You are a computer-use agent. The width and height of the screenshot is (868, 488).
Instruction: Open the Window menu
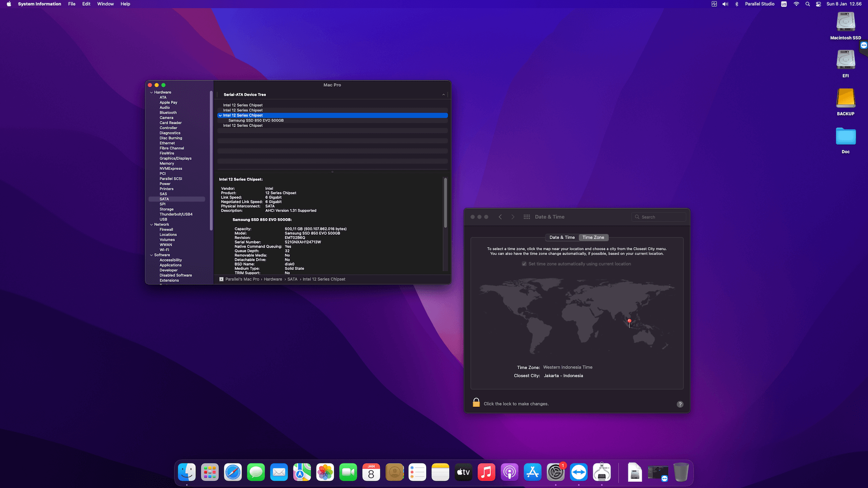pos(105,4)
